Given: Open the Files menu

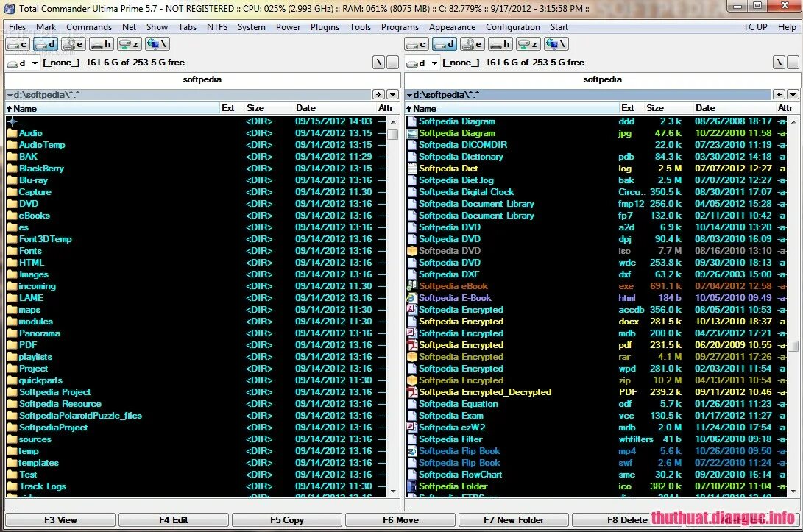Looking at the screenshot, I should click(18, 27).
